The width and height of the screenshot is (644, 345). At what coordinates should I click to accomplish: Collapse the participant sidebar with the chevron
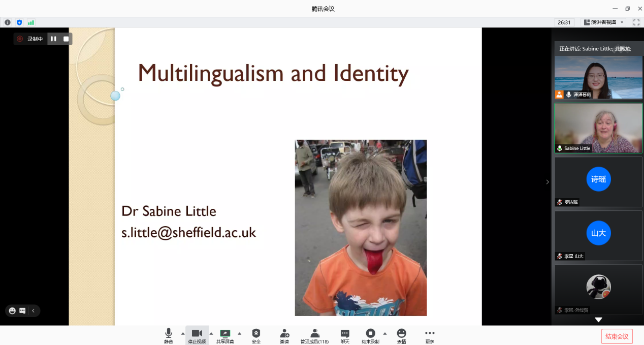547,182
